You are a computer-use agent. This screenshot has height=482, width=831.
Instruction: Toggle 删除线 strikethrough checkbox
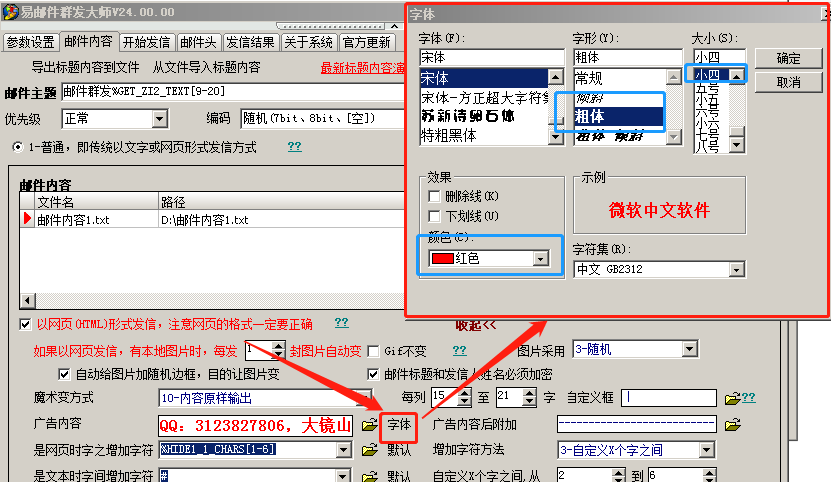pos(434,196)
